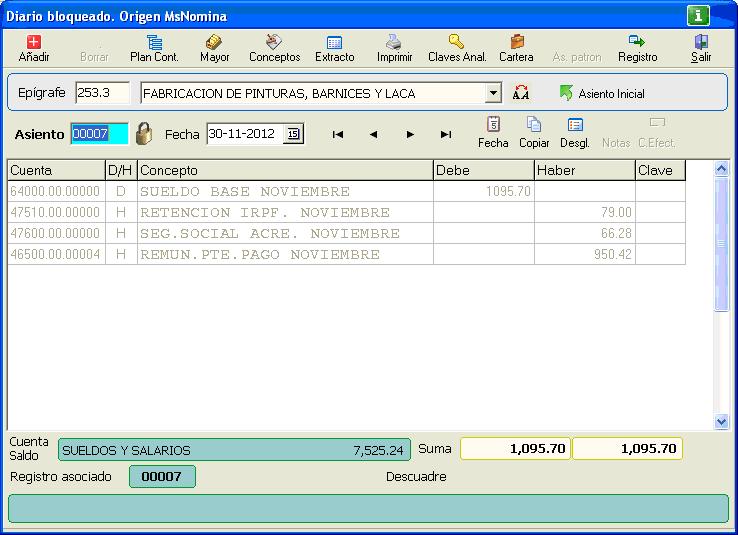738x535 pixels.
Task: Click the greyed Notas button
Action: (x=616, y=143)
